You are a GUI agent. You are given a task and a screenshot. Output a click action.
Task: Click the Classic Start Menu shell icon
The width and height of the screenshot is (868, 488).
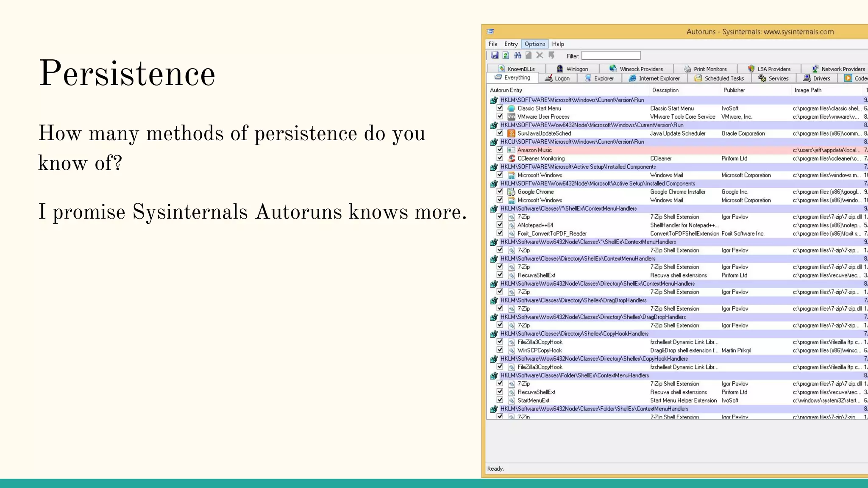(512, 108)
